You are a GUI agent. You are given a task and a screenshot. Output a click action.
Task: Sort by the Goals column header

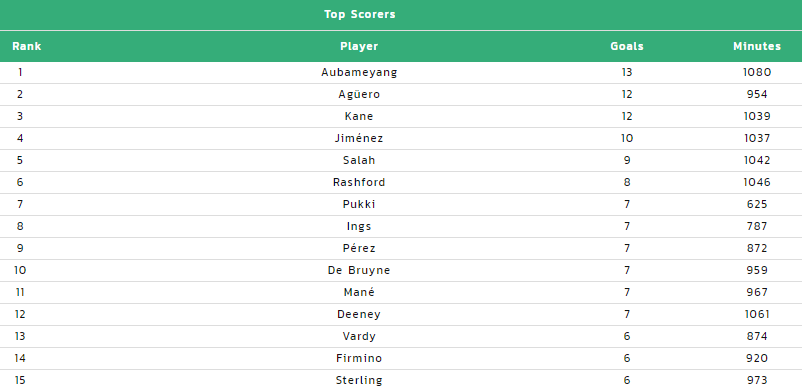627,47
